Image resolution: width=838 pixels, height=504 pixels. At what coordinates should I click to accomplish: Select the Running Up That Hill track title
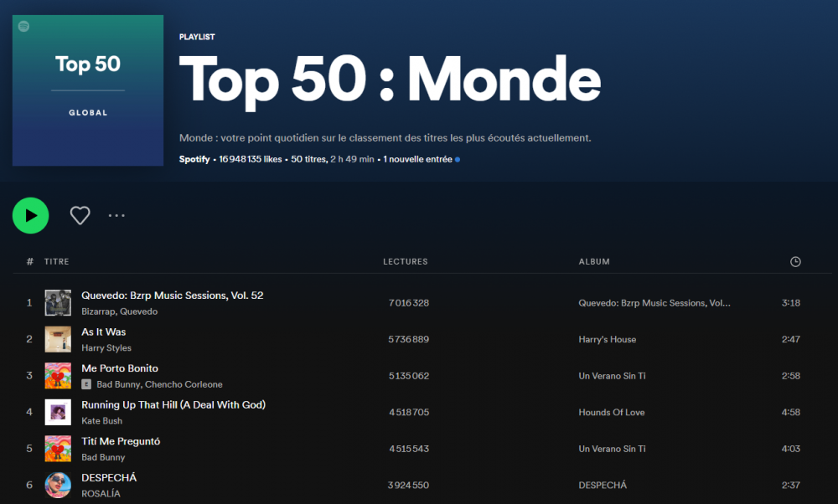(173, 404)
